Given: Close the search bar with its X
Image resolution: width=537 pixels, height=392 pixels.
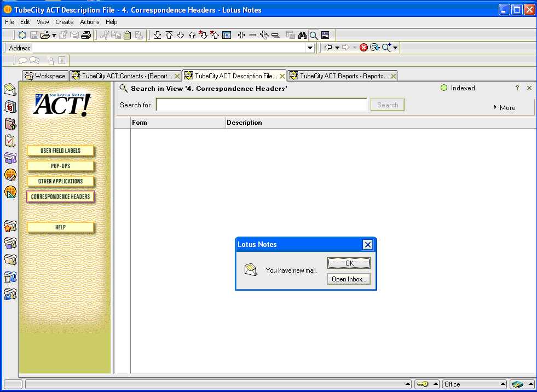Looking at the screenshot, I should coord(529,88).
